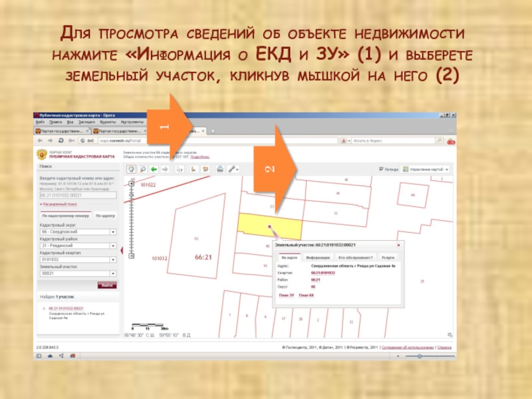This screenshot has width=532, height=399.
Task: Click the browser address bar
Action: coord(218,140)
